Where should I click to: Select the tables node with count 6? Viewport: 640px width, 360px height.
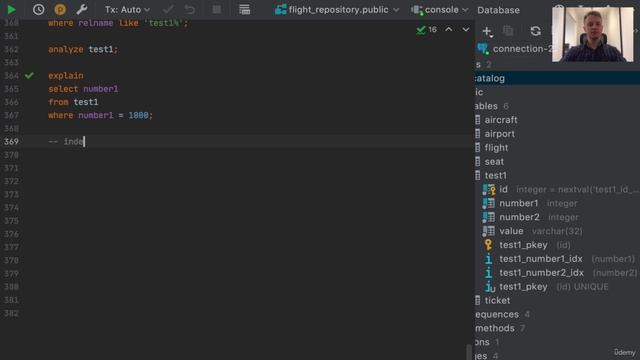(x=492, y=106)
